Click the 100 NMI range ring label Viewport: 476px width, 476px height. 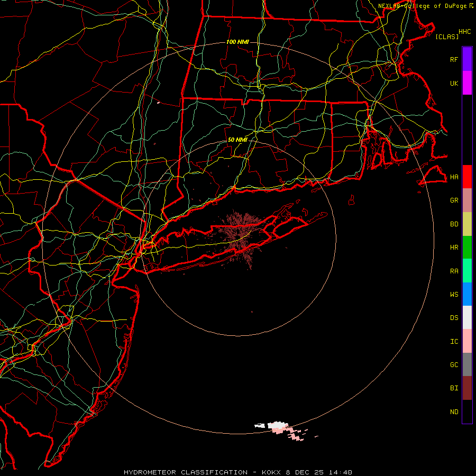pyautogui.click(x=237, y=42)
